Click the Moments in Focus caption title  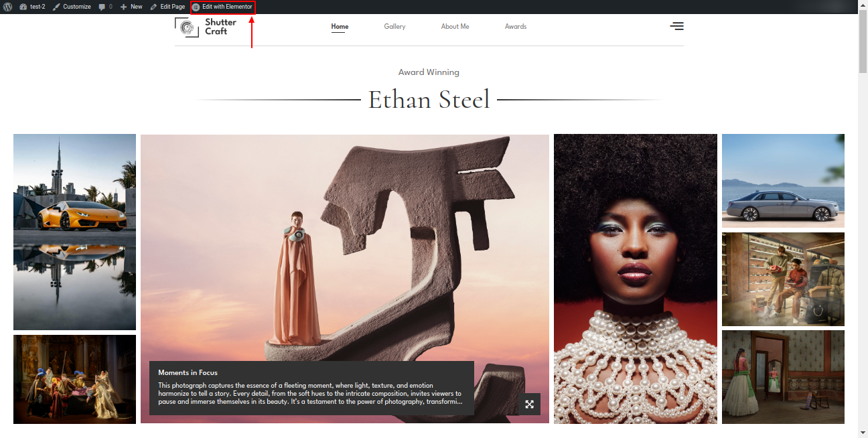tap(188, 372)
